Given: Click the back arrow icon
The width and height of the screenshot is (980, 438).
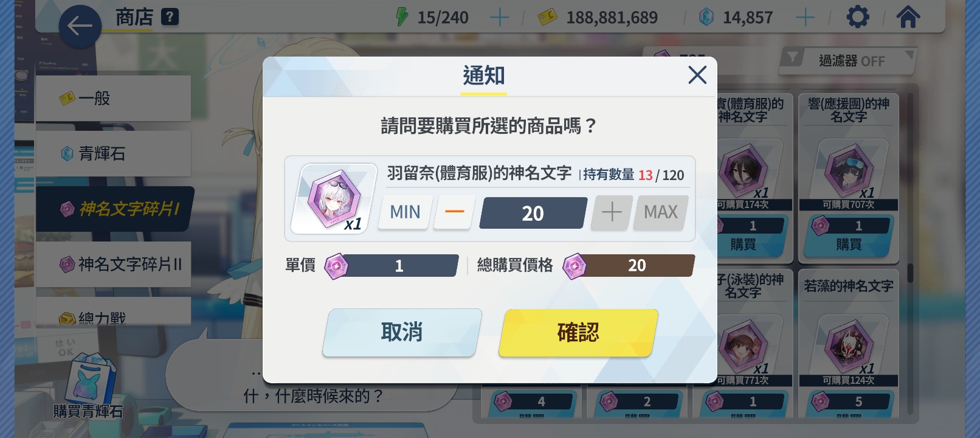Looking at the screenshot, I should (x=80, y=26).
